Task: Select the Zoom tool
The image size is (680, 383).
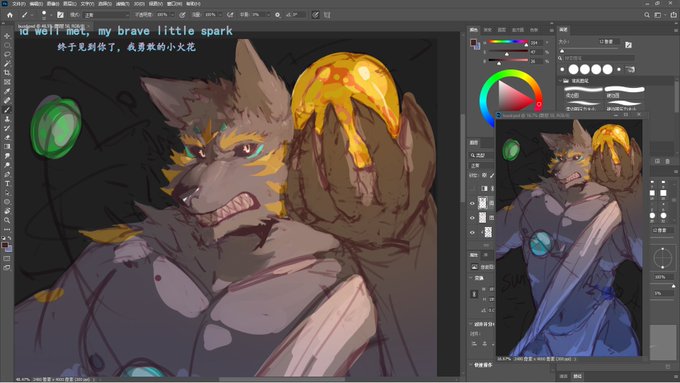Action: 7,220
